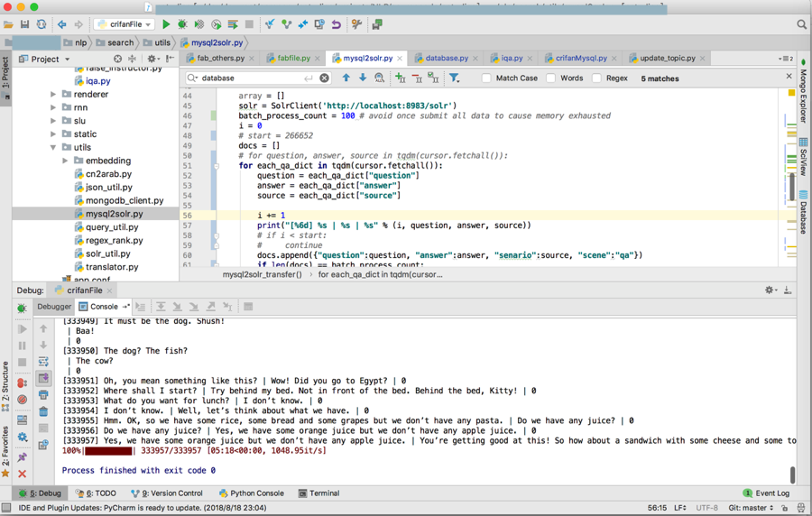
Task: Collapse the utils folder
Action: pos(53,147)
